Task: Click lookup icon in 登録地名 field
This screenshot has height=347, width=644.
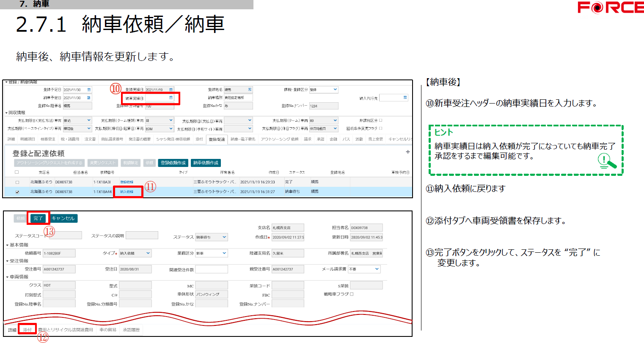Action: (x=250, y=90)
